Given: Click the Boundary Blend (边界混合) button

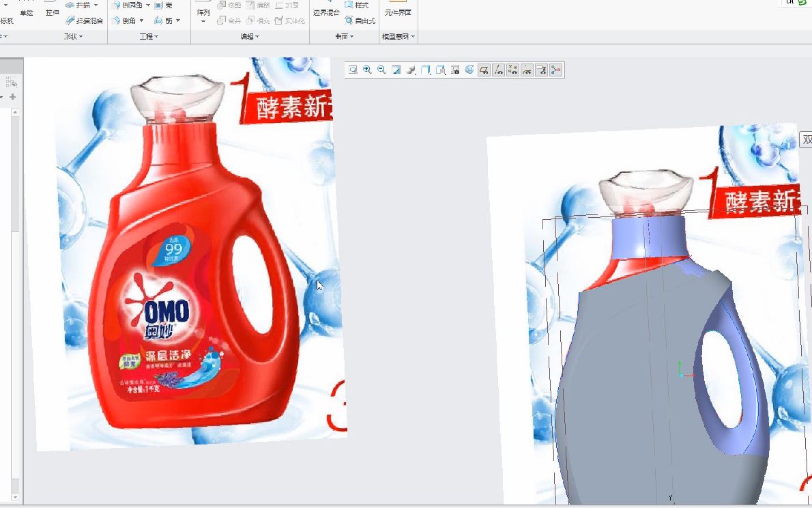Looking at the screenshot, I should pos(326,12).
